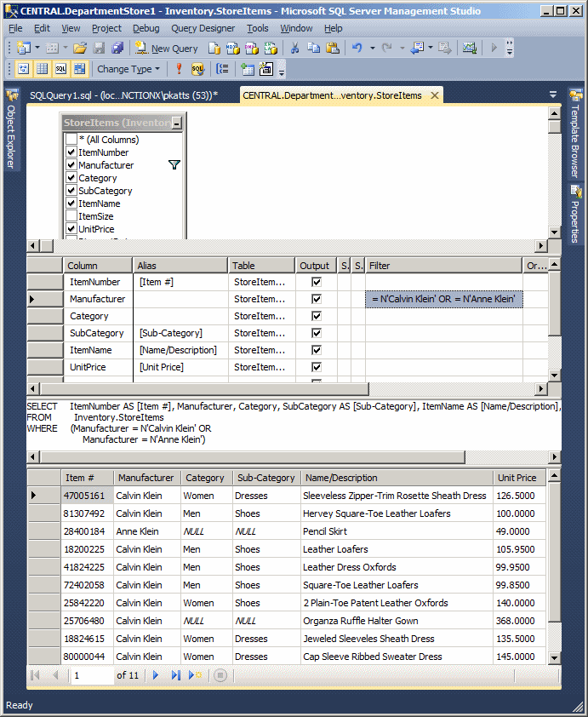Toggle the Show Results Pane icon

pos(79,69)
